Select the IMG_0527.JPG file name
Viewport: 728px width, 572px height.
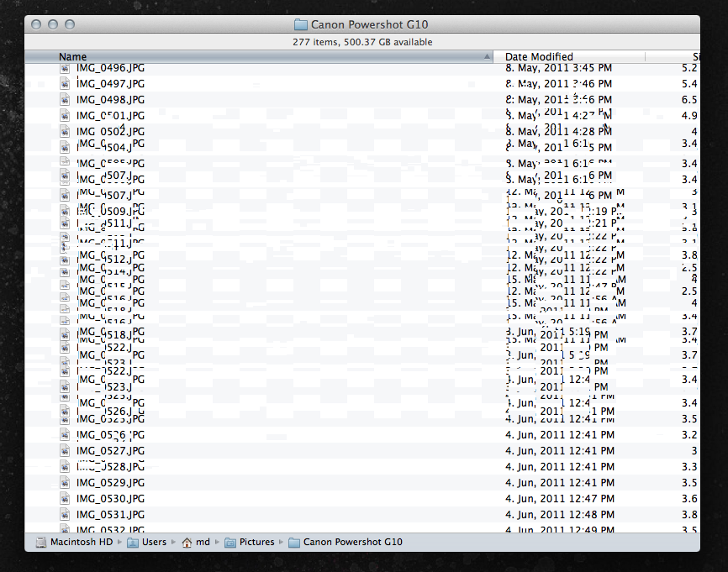[110, 450]
